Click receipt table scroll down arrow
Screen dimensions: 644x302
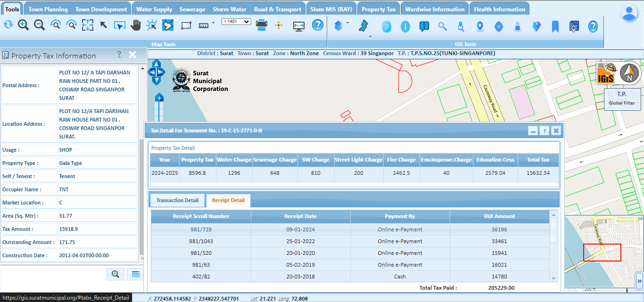pyautogui.click(x=553, y=279)
